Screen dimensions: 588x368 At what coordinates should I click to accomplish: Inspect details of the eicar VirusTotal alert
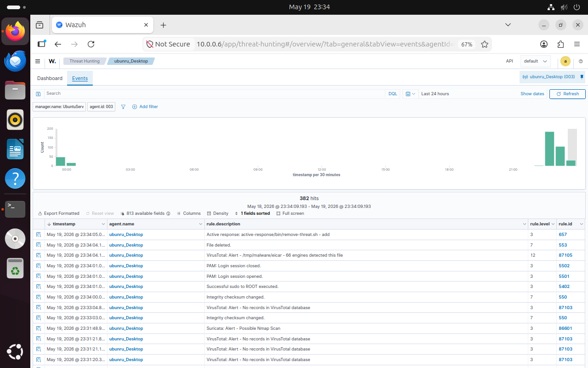[39, 255]
